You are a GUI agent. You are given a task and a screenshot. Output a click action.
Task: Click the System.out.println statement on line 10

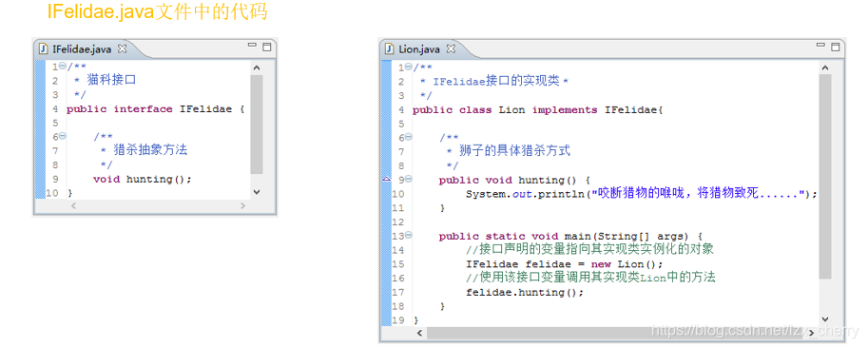tap(642, 194)
